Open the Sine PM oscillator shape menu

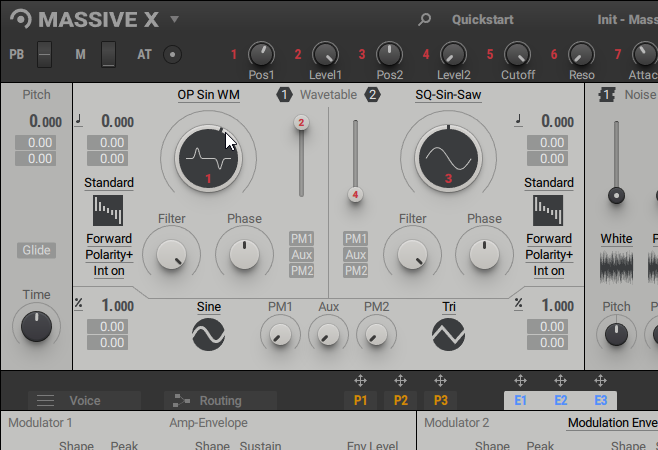tap(209, 307)
